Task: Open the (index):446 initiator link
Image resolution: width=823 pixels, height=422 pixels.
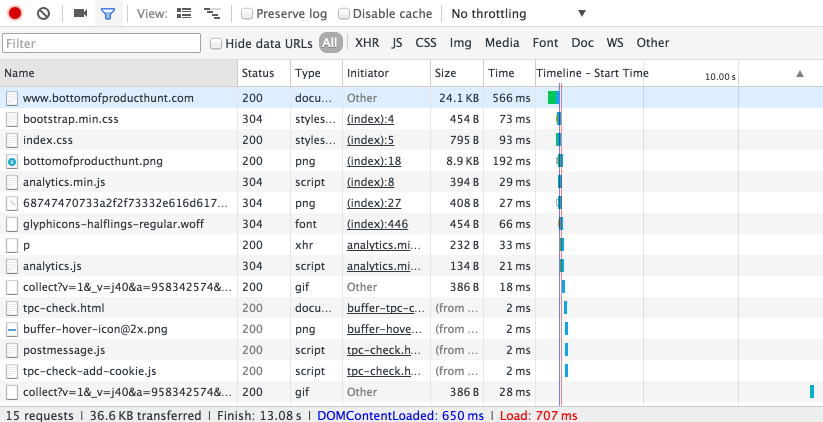Action: click(377, 224)
